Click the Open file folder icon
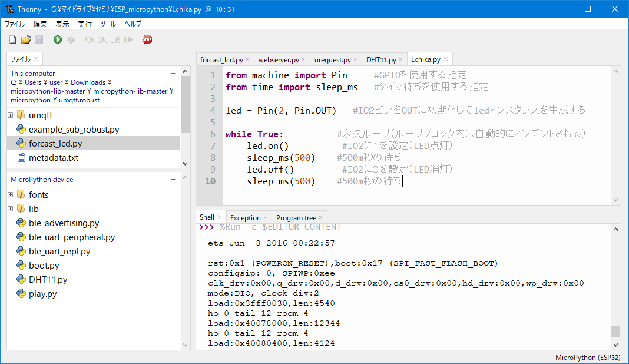 pyautogui.click(x=25, y=39)
